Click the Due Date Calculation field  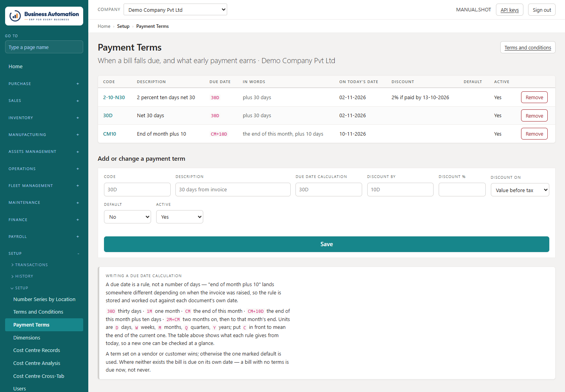329,189
